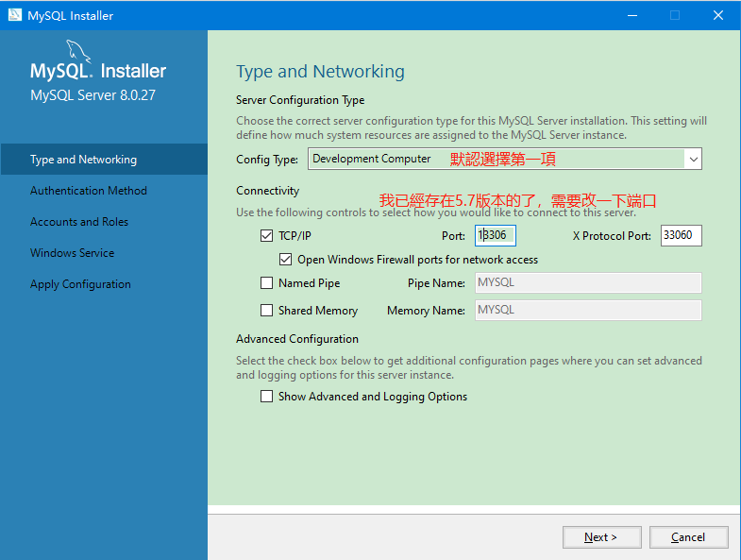
Task: Click the Type and Networking heading
Action: 320,72
